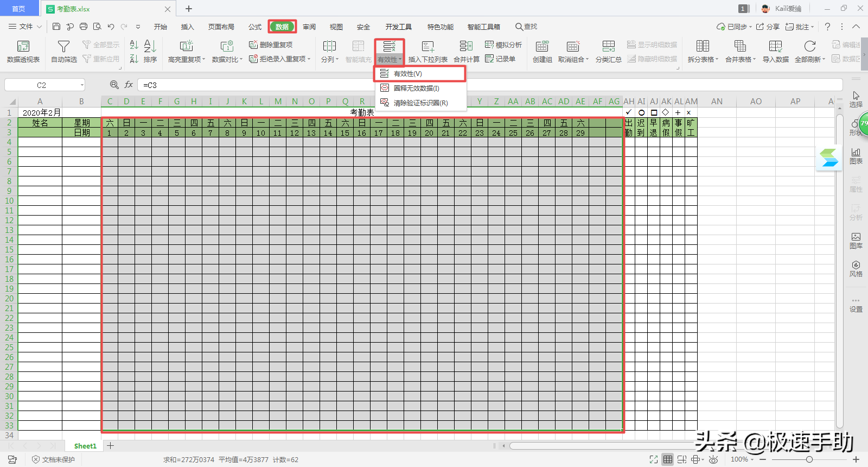Click zoom in plus button
868x467 pixels.
856,459
